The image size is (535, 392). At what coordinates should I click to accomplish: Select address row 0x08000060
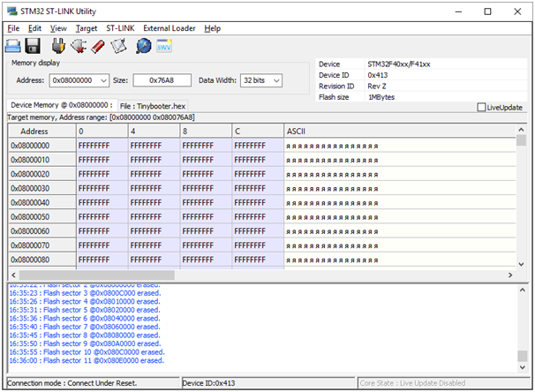(x=42, y=231)
